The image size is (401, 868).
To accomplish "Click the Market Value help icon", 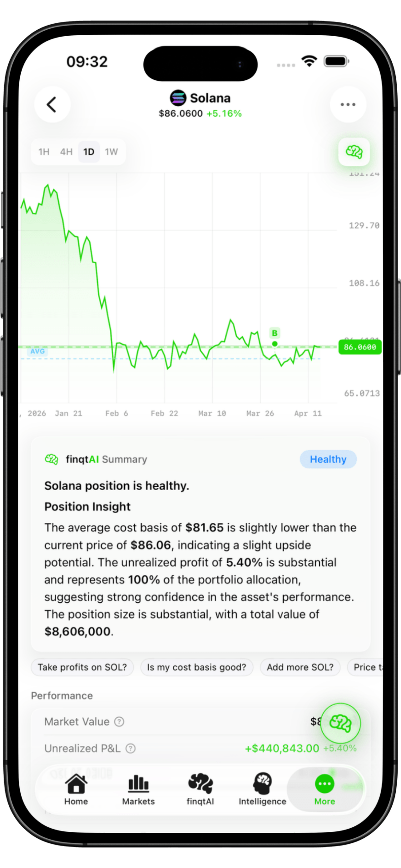I will (119, 721).
